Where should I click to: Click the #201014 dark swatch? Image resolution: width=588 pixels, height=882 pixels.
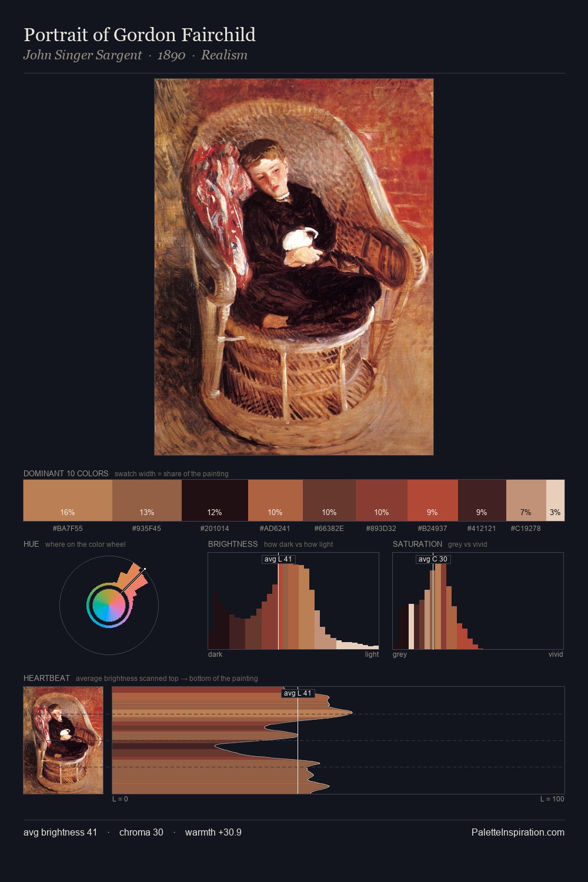tap(215, 500)
